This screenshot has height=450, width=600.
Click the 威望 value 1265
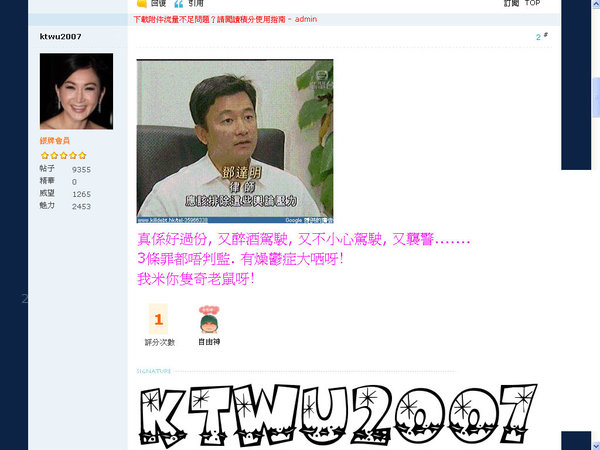(x=82, y=194)
